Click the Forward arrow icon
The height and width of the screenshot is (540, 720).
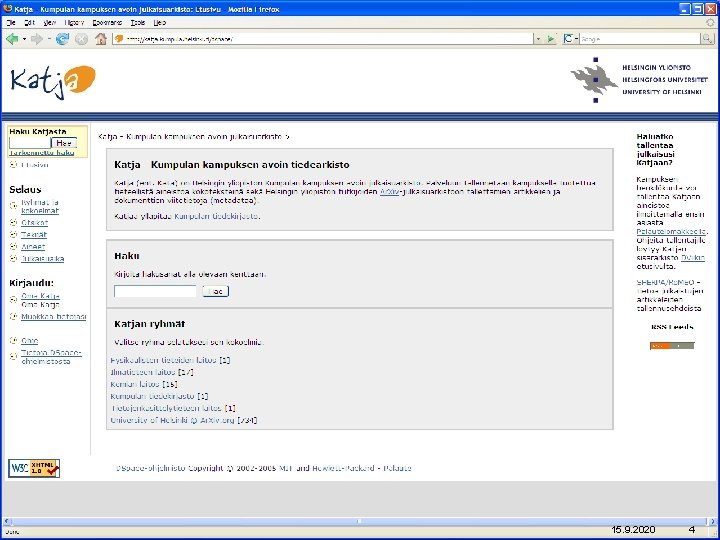coord(37,39)
